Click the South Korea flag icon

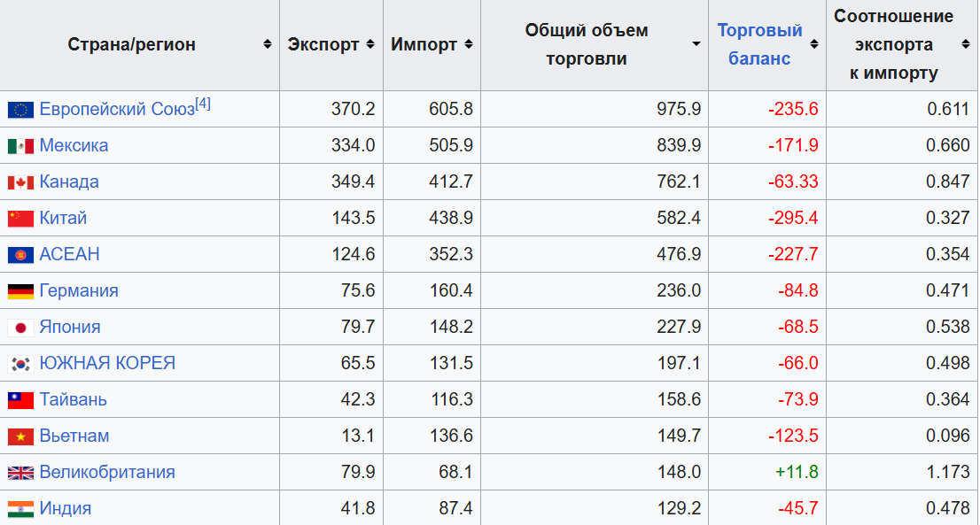tap(20, 364)
